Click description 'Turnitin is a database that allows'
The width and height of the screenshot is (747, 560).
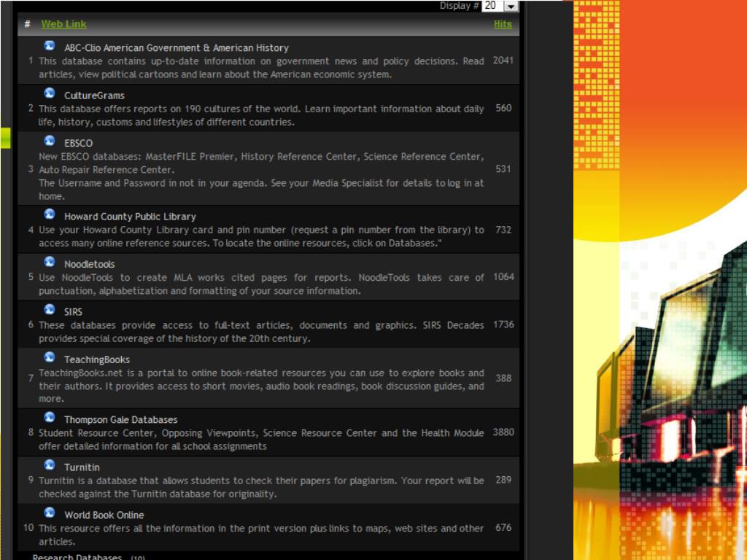click(261, 487)
